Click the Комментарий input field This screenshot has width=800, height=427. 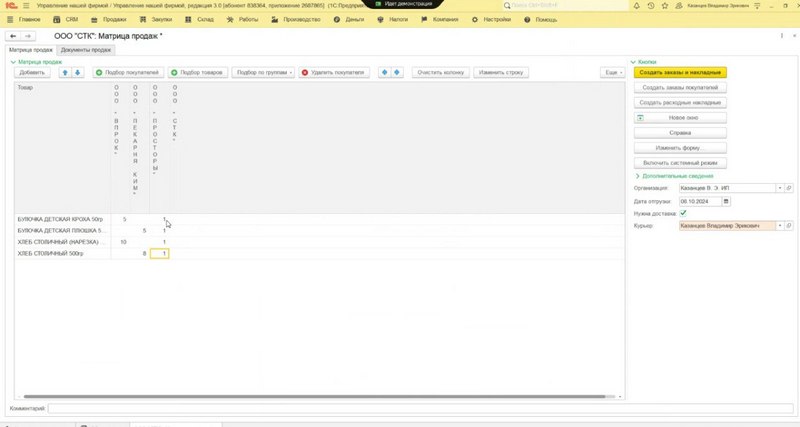coord(420,409)
